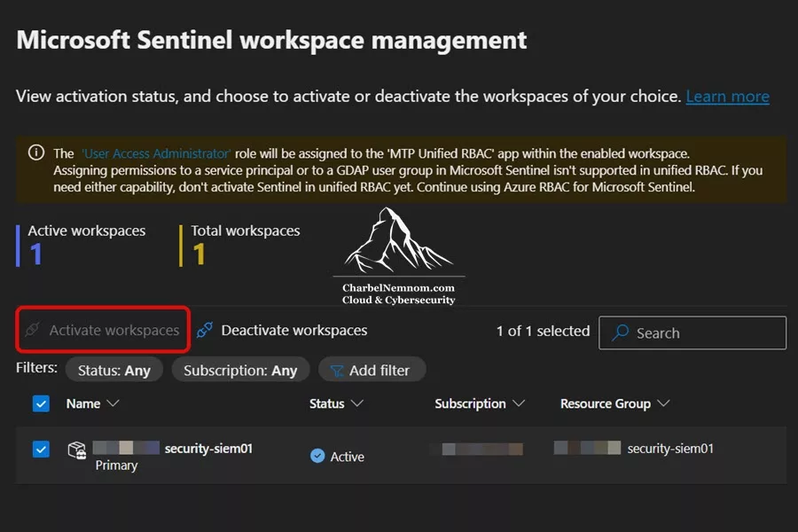Click the info icon in the RBAC notice
The width and height of the screenshot is (798, 532).
[x=36, y=153]
